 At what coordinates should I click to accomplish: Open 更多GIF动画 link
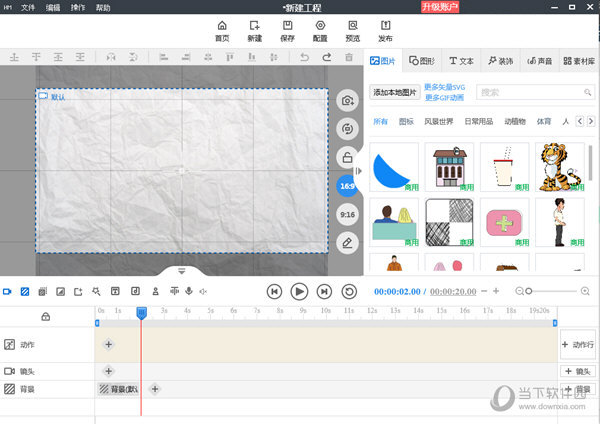click(x=445, y=98)
